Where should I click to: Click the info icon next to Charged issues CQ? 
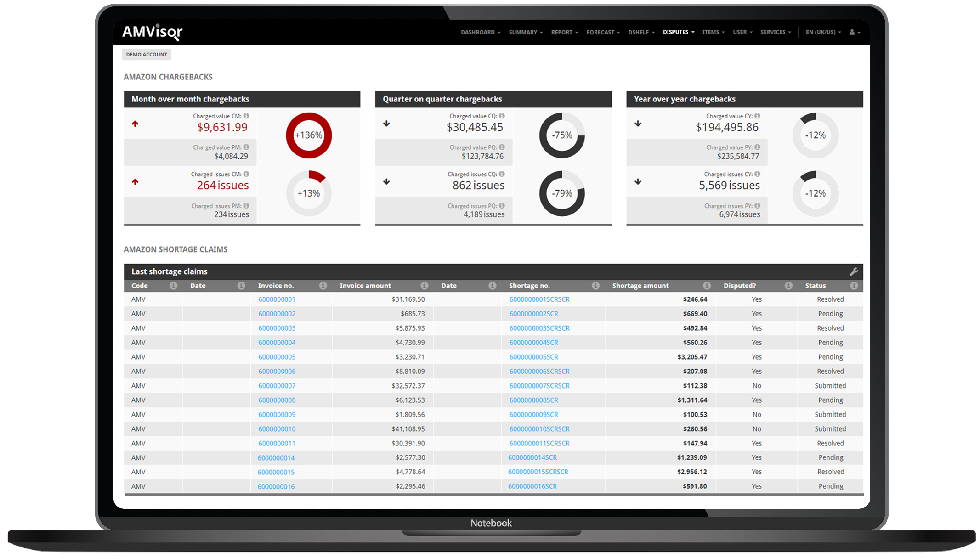[x=503, y=174]
